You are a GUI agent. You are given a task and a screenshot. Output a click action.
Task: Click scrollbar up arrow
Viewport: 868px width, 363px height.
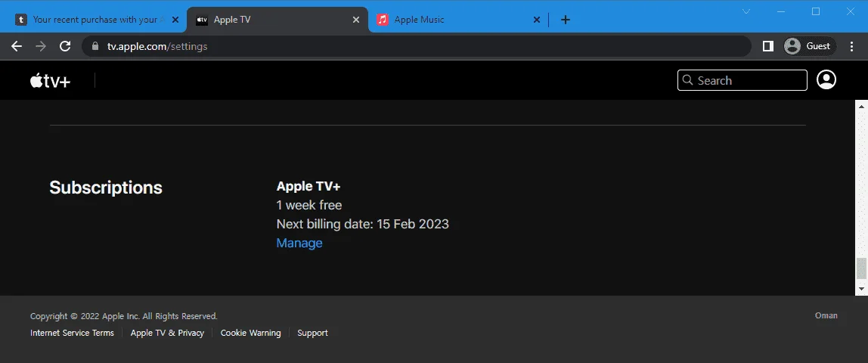pyautogui.click(x=860, y=106)
